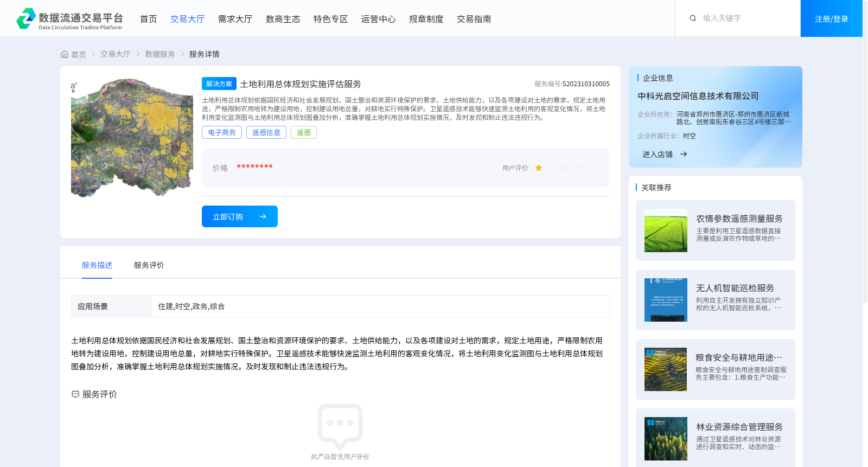Screen dimensions: 868x467
Task: Click the fourth rating star
Action: click(x=578, y=168)
